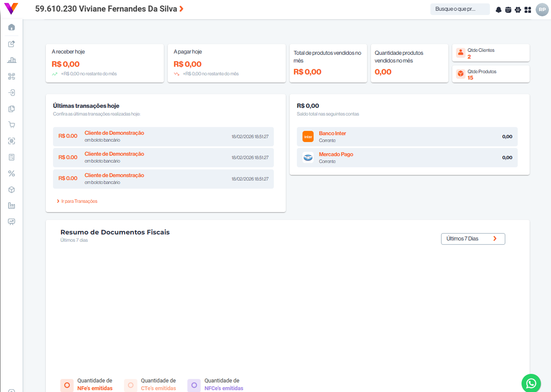
Task: Open the home icon in sidebar
Action: 11,27
